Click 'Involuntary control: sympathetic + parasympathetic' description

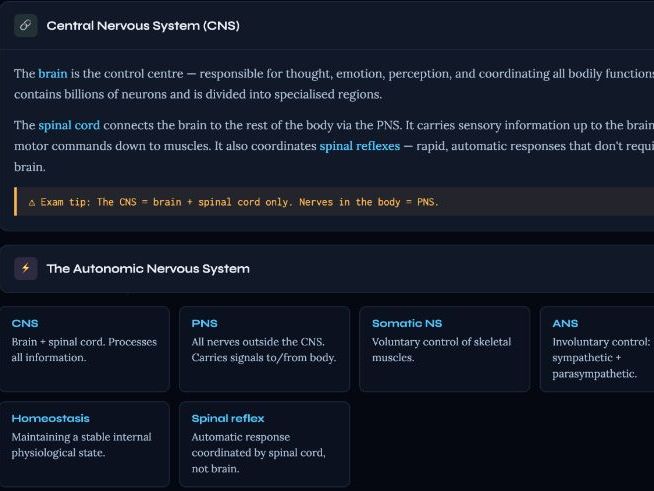601,358
